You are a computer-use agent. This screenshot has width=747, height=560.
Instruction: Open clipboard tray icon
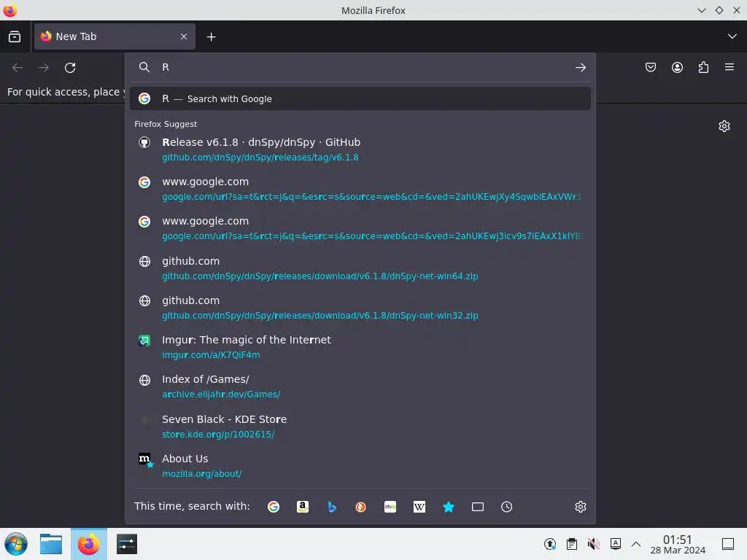click(572, 544)
